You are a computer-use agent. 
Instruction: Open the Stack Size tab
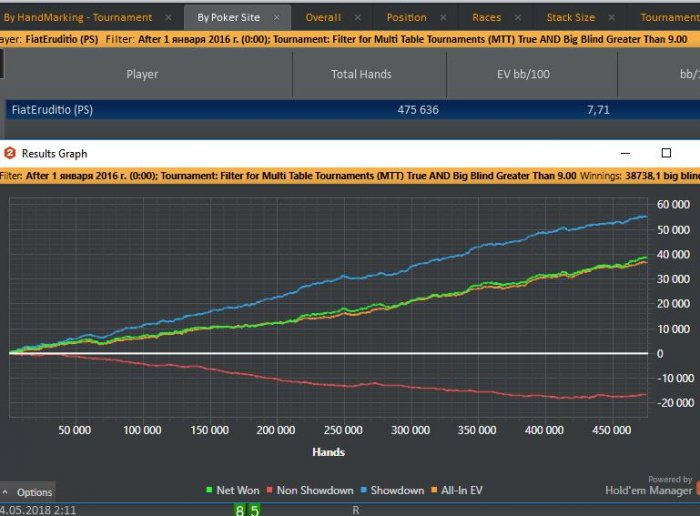[x=573, y=17]
